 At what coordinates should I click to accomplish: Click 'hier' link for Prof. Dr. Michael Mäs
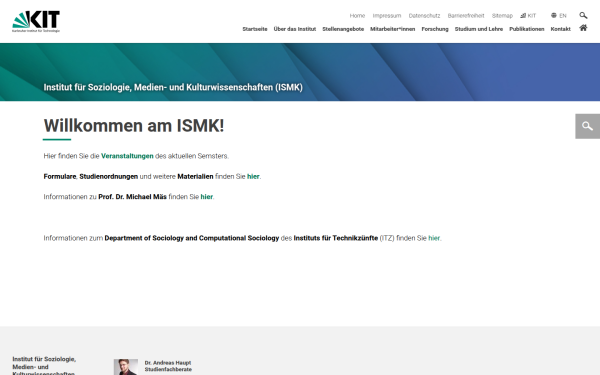pos(207,197)
